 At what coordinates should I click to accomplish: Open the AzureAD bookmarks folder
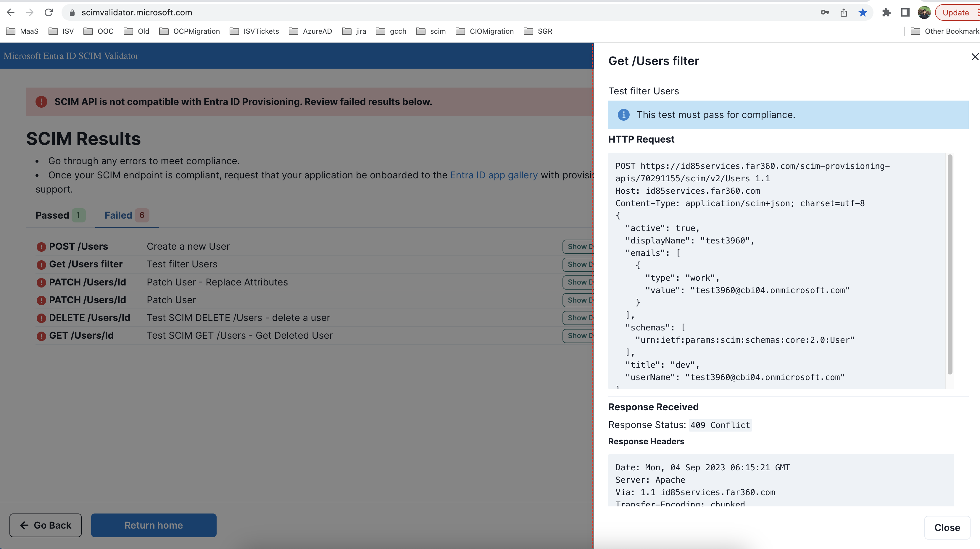click(x=310, y=31)
